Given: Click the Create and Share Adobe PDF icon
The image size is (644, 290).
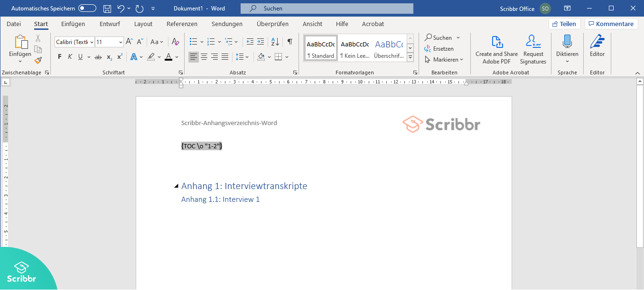Looking at the screenshot, I should (x=496, y=42).
